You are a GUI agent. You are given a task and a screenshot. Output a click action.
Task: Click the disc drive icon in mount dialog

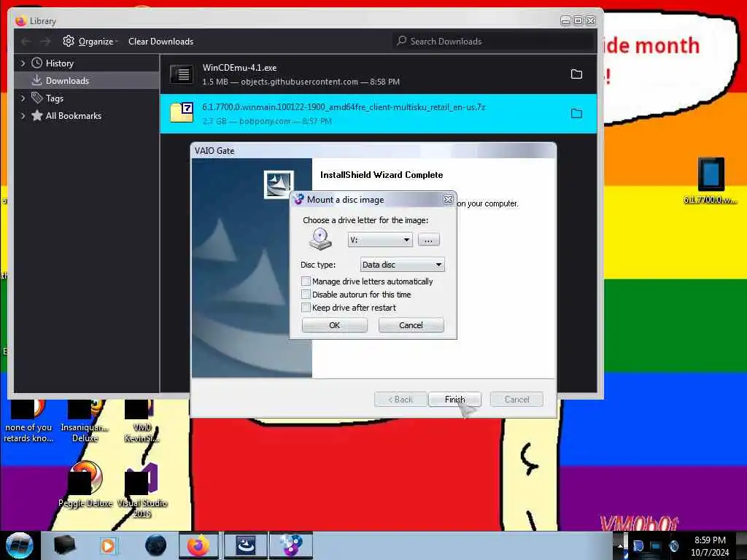tap(320, 239)
